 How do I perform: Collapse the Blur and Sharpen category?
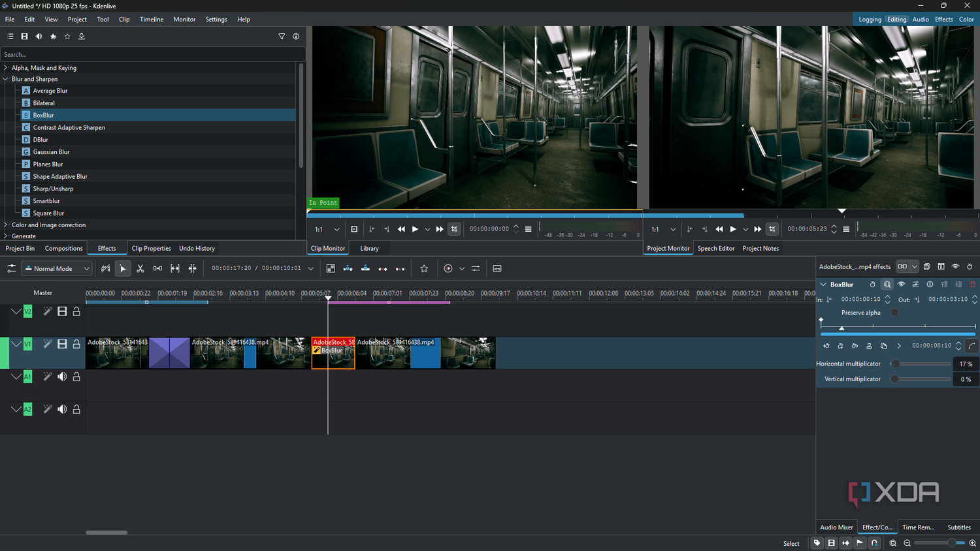pyautogui.click(x=6, y=79)
